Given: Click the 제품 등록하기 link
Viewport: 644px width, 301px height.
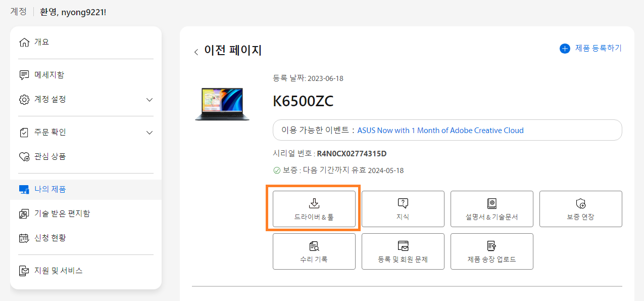Looking at the screenshot, I should [x=599, y=49].
